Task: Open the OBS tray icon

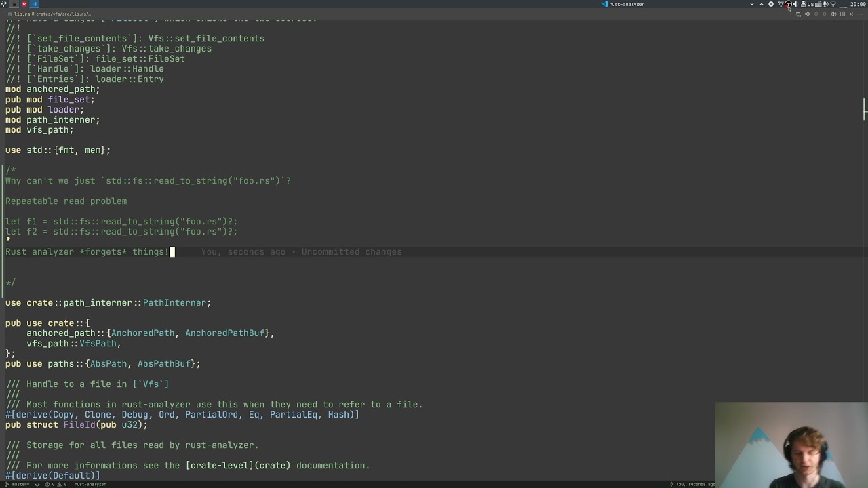Action: [788, 4]
